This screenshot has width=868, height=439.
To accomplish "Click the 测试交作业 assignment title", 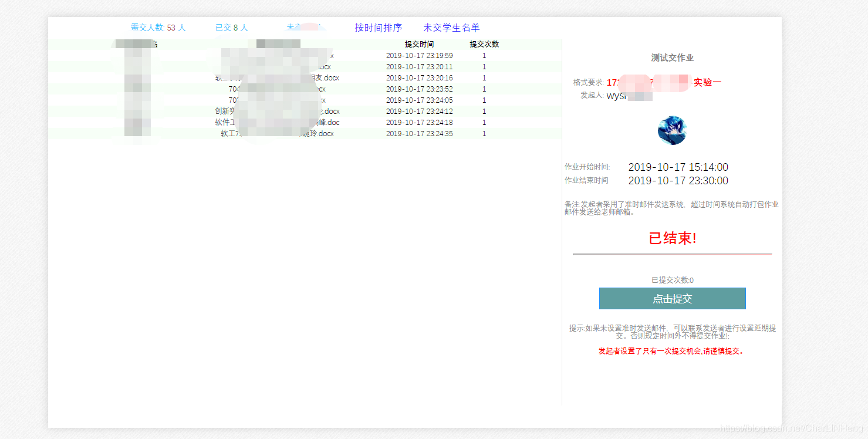I will (x=671, y=58).
